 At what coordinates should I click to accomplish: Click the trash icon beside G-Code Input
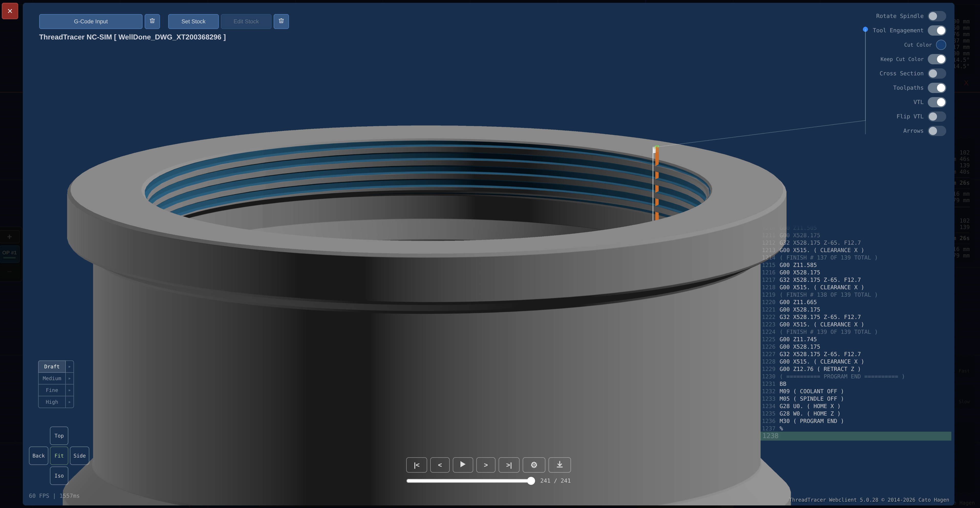point(152,21)
